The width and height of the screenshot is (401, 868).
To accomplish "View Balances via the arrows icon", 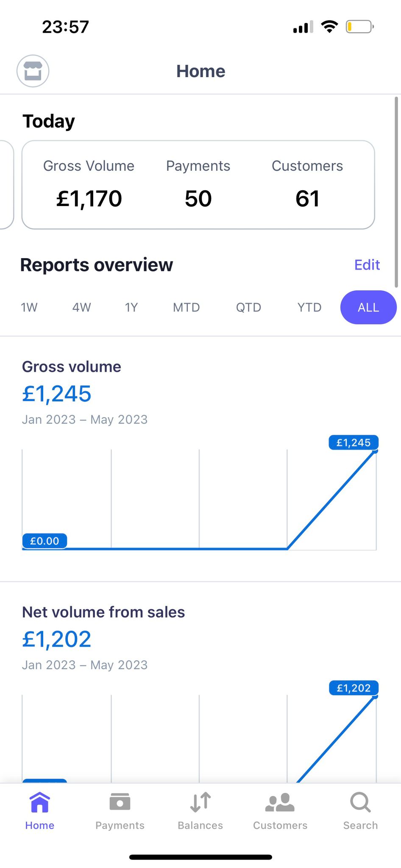I will 200,802.
